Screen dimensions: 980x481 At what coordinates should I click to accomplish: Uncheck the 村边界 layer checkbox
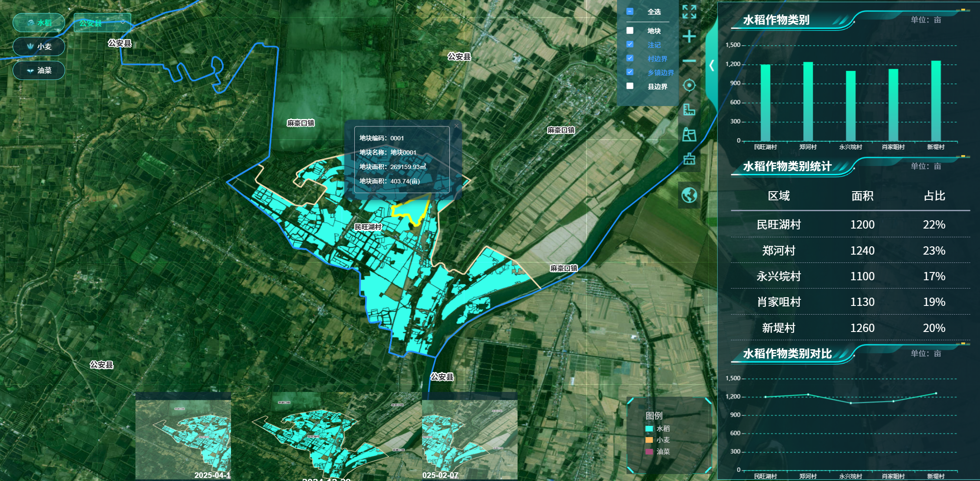[630, 58]
